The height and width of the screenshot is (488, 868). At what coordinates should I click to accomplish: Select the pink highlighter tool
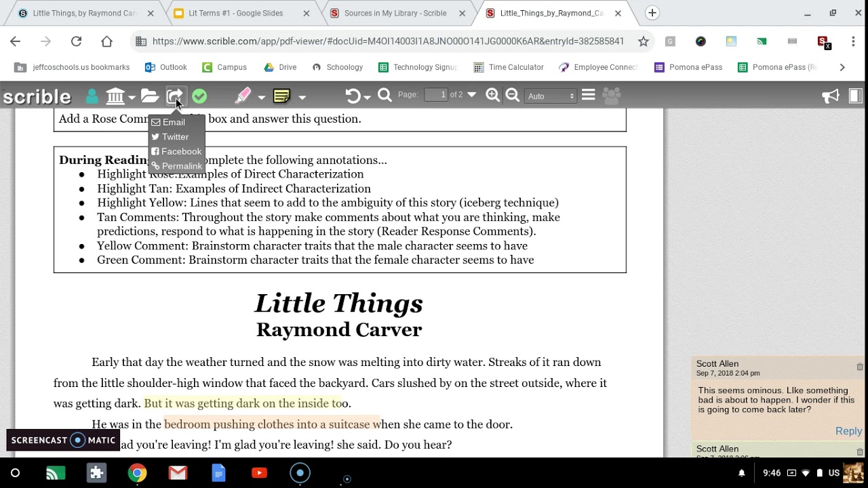[x=243, y=96]
